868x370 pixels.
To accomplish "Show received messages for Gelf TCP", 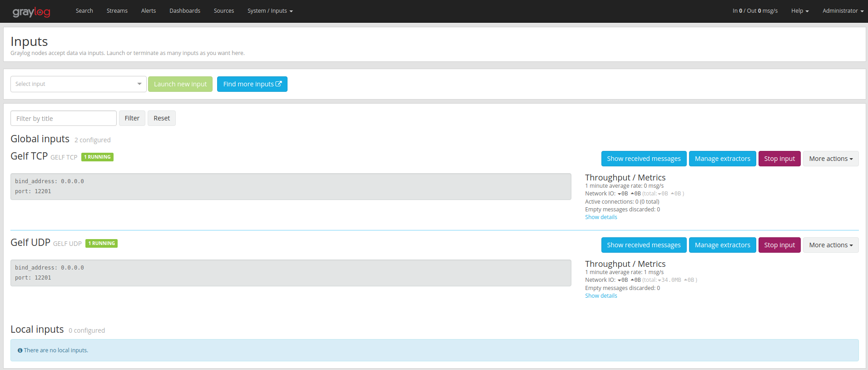I will 644,159.
